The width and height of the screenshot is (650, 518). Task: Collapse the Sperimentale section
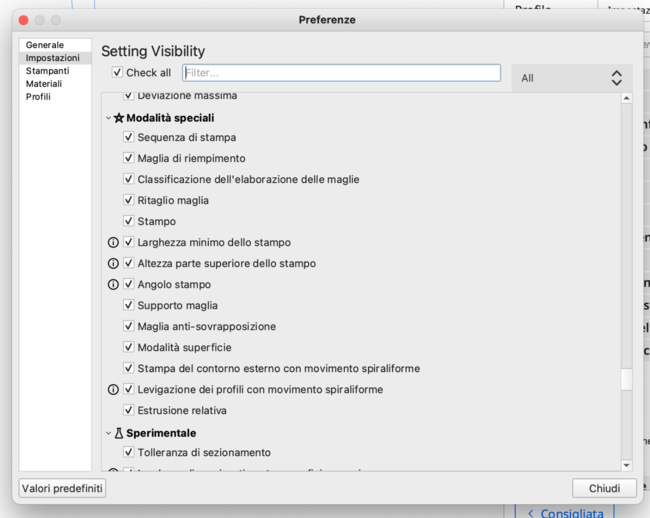(108, 433)
